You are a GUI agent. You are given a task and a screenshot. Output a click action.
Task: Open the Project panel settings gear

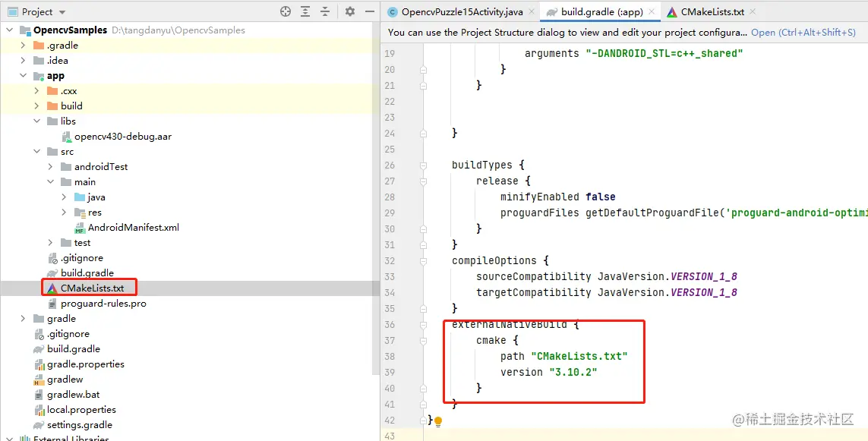pyautogui.click(x=350, y=11)
